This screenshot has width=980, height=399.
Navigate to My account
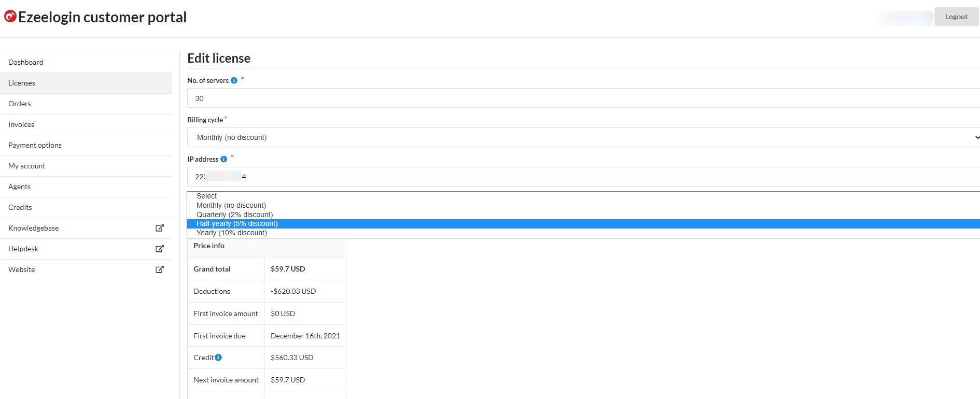coord(27,166)
